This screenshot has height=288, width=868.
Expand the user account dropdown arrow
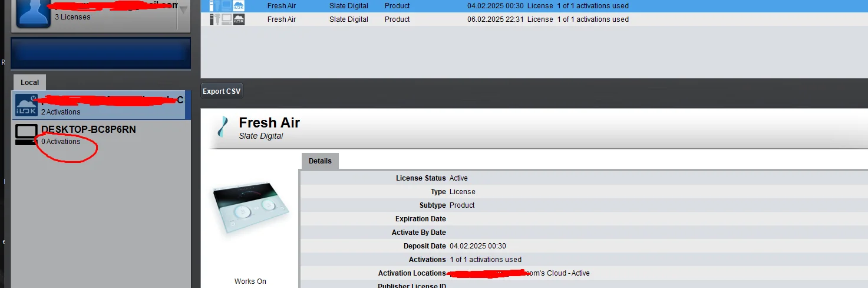183,10
